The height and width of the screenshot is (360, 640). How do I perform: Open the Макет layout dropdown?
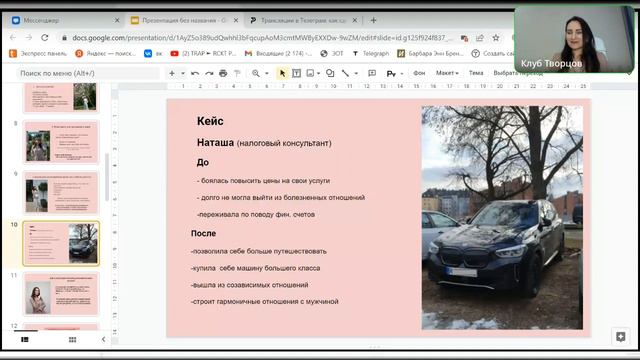click(447, 73)
